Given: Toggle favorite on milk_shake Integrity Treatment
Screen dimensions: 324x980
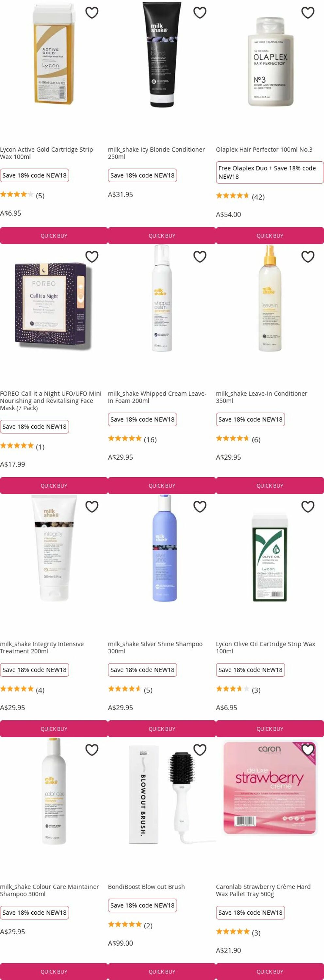Looking at the screenshot, I should (x=92, y=507).
